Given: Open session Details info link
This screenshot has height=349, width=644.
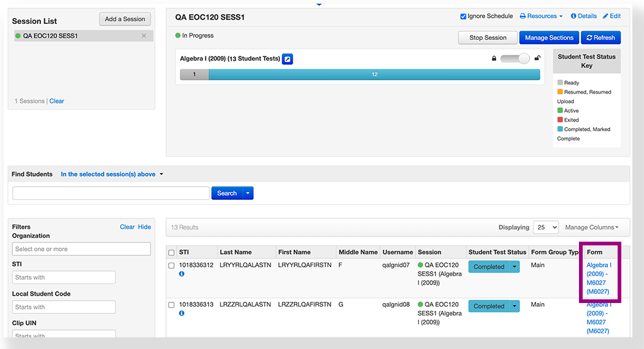Looking at the screenshot, I should point(583,16).
